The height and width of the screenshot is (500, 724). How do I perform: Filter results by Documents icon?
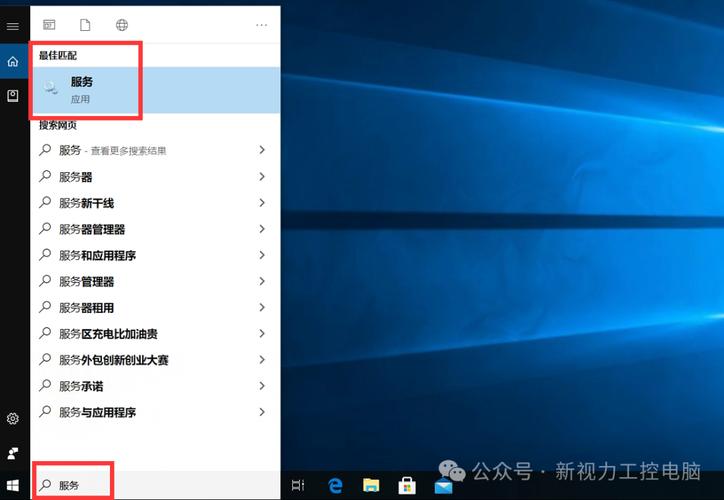coord(85,25)
